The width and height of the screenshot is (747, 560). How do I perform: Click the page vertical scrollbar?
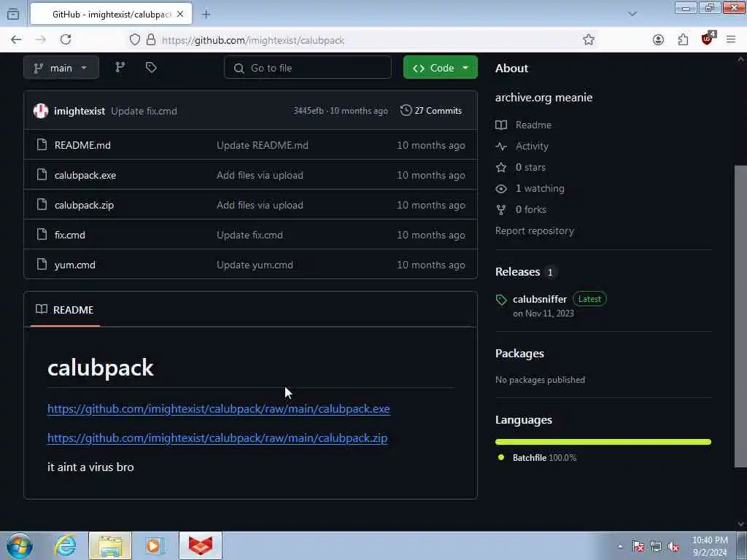pos(740,316)
